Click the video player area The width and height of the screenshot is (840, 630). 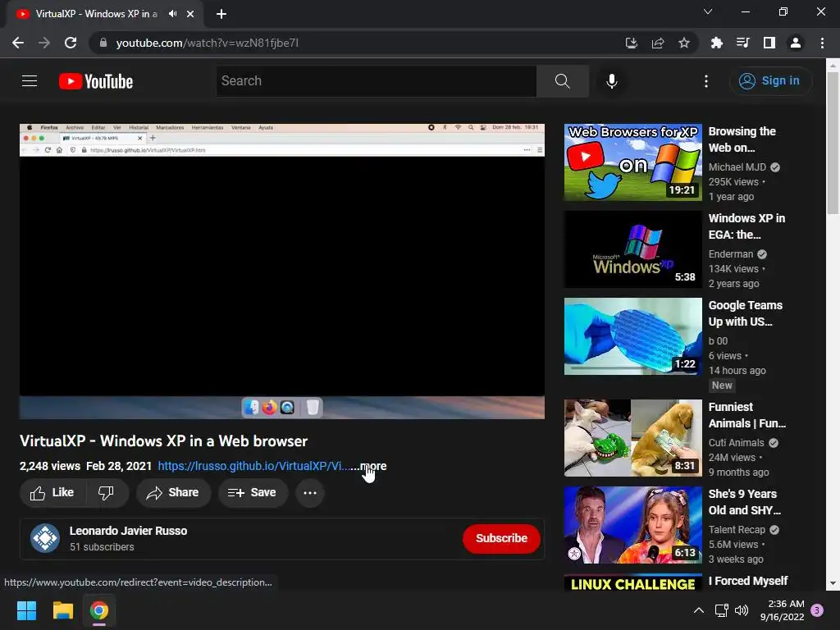point(282,272)
